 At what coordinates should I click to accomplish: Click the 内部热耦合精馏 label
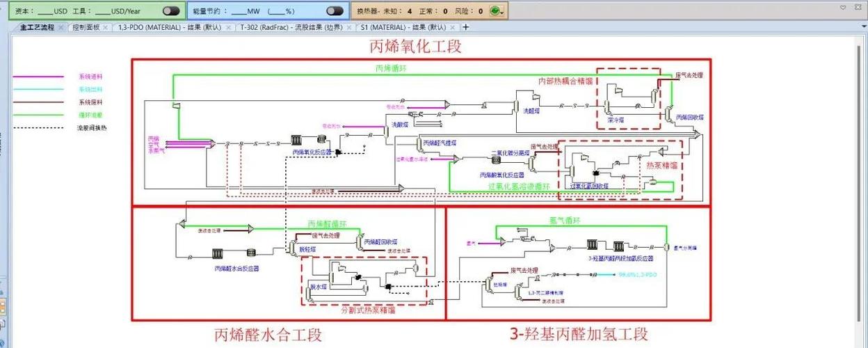point(565,81)
